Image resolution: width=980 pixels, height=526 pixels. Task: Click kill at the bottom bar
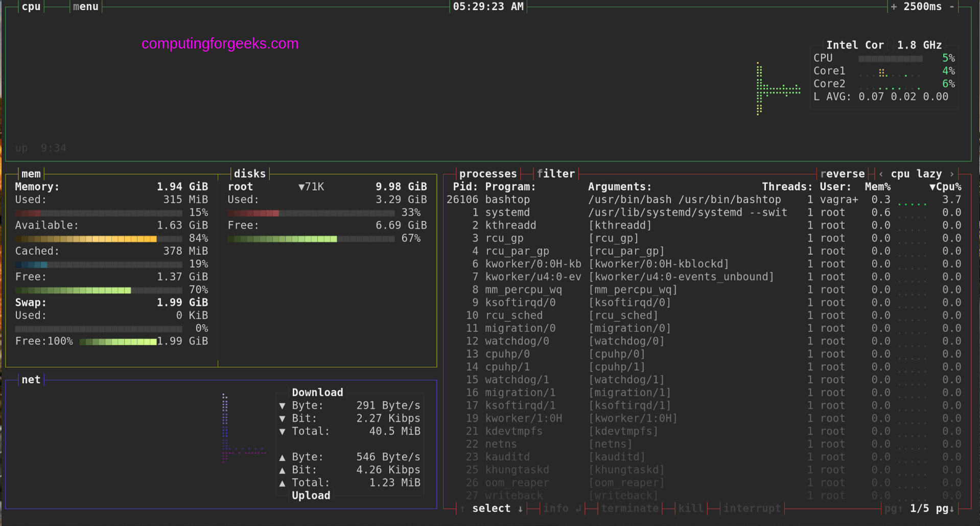(x=691, y=508)
